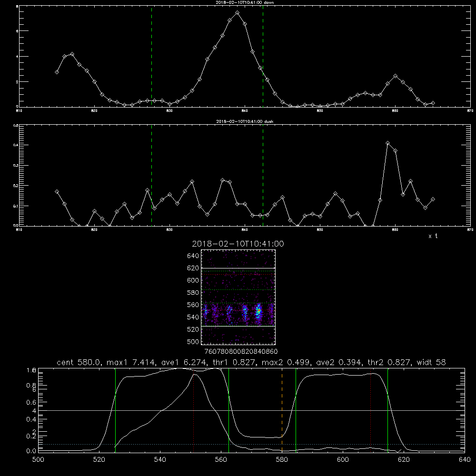
Task: Click the "640" x-axis label of the bottom plot
Action: 465,460
